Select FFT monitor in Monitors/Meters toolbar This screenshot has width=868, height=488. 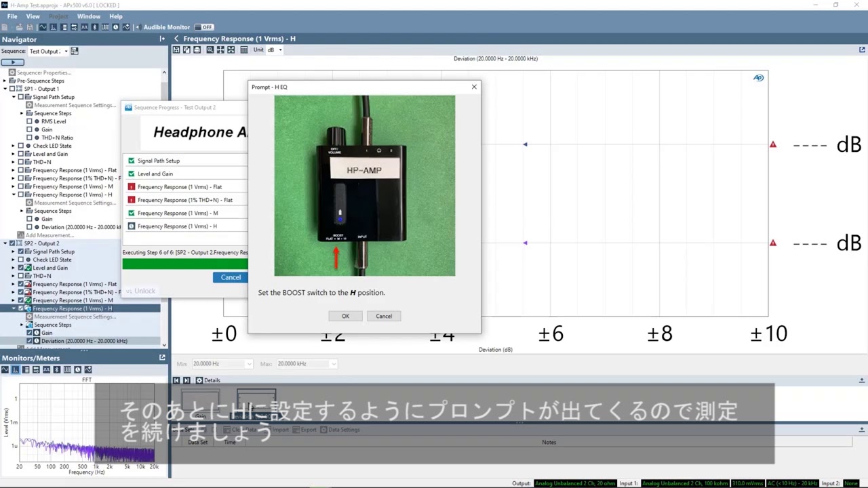click(x=15, y=369)
